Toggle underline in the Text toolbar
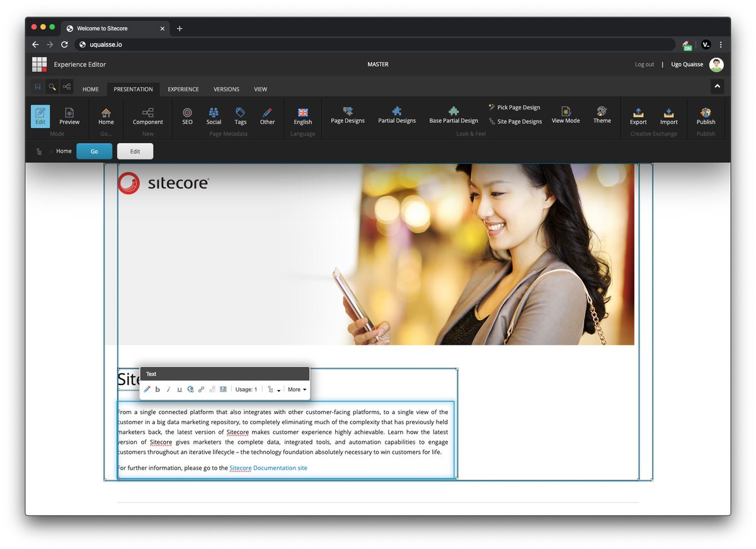The width and height of the screenshot is (756, 549). [180, 390]
